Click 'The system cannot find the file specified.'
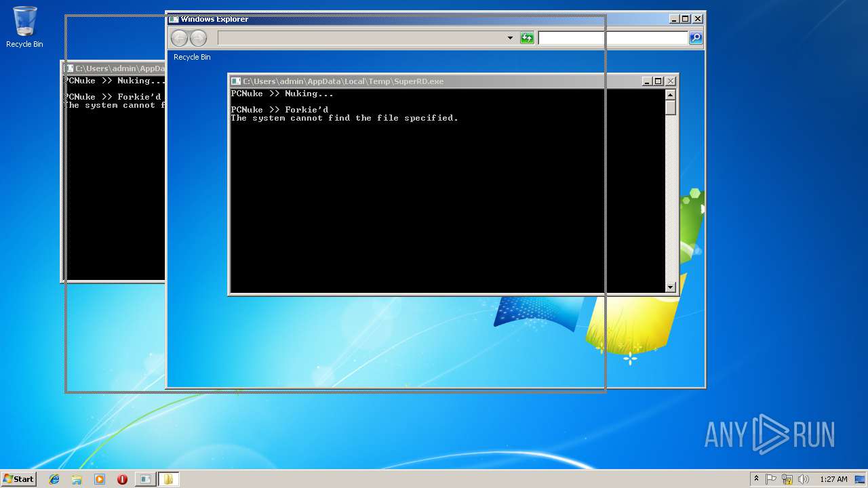The width and height of the screenshot is (868, 488). (x=344, y=118)
